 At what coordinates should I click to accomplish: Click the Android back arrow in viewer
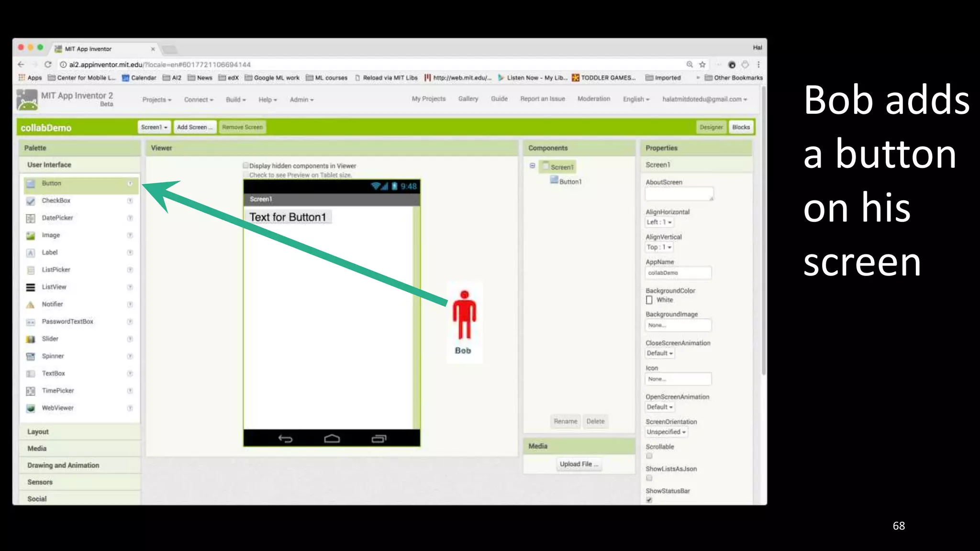click(x=285, y=439)
